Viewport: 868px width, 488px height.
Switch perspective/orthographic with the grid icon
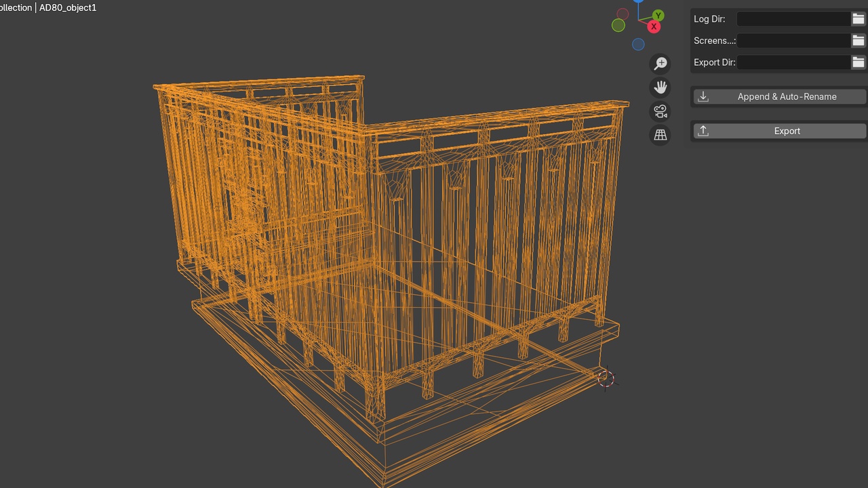pos(659,135)
